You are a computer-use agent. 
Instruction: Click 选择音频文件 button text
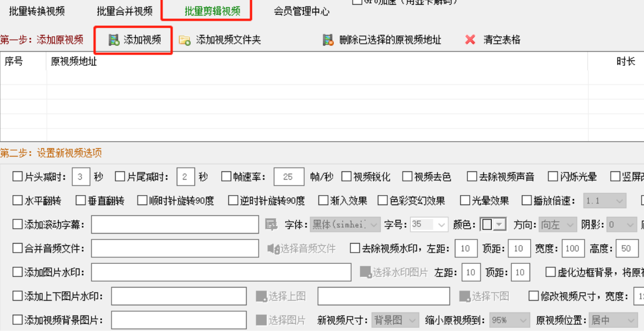tap(308, 248)
